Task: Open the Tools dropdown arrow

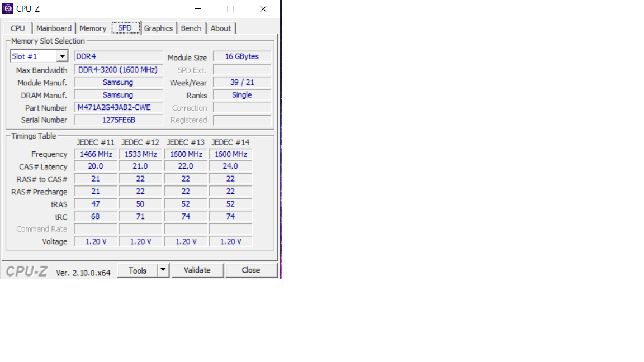Action: pos(163,270)
